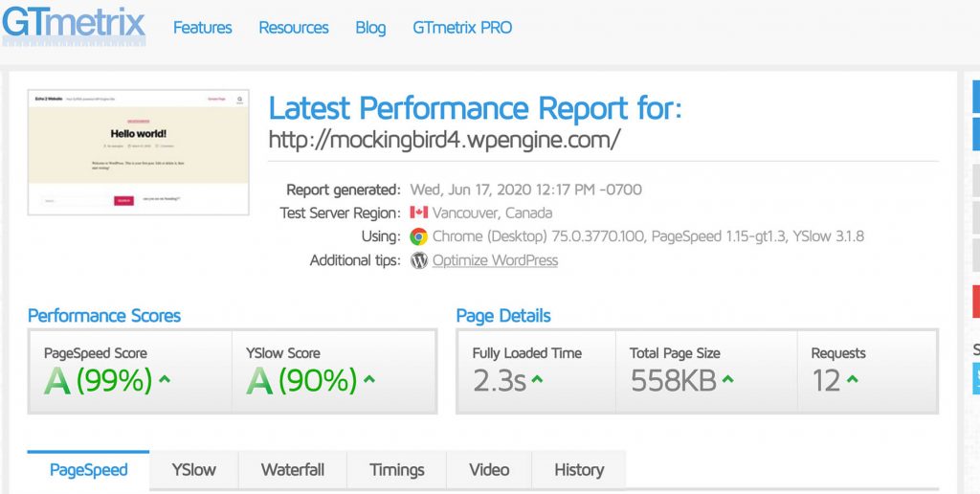Image resolution: width=980 pixels, height=494 pixels.
Task: Click the Chrome browser icon
Action: click(x=419, y=236)
